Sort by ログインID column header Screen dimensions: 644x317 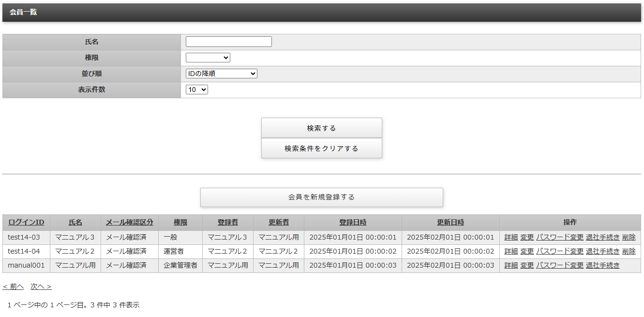[x=26, y=223]
